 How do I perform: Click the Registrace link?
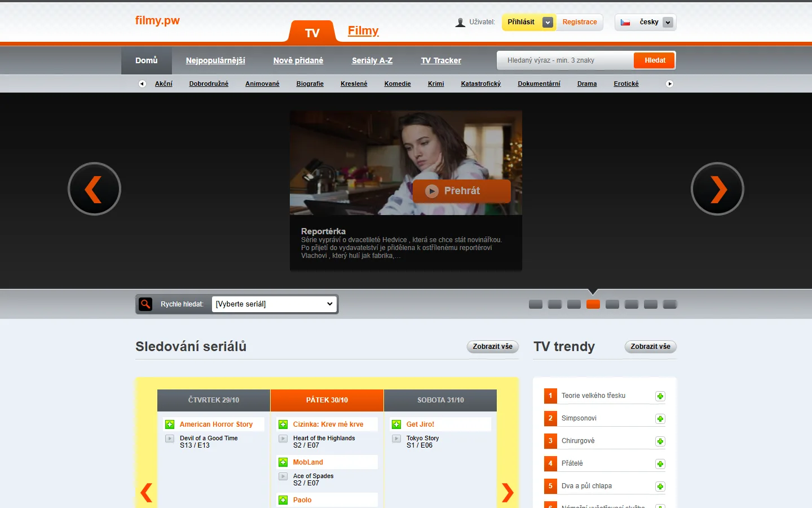pos(580,23)
